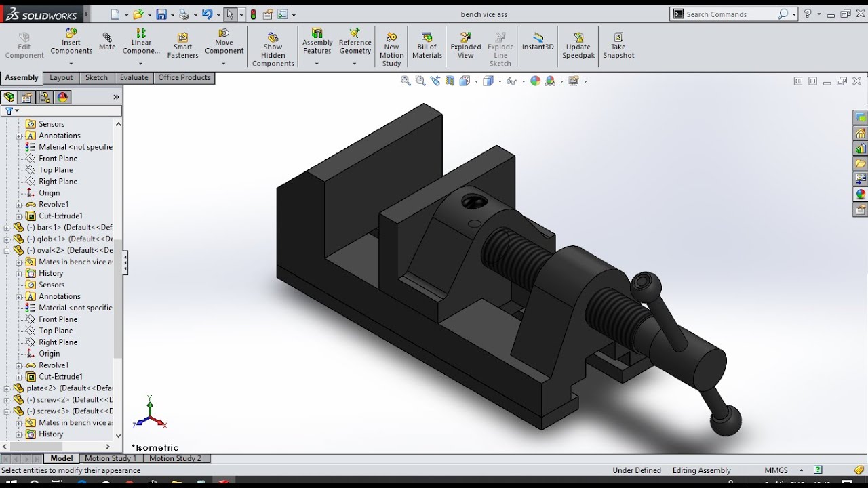Activate the Move Component tool
The height and width of the screenshot is (488, 868).
pos(224,41)
